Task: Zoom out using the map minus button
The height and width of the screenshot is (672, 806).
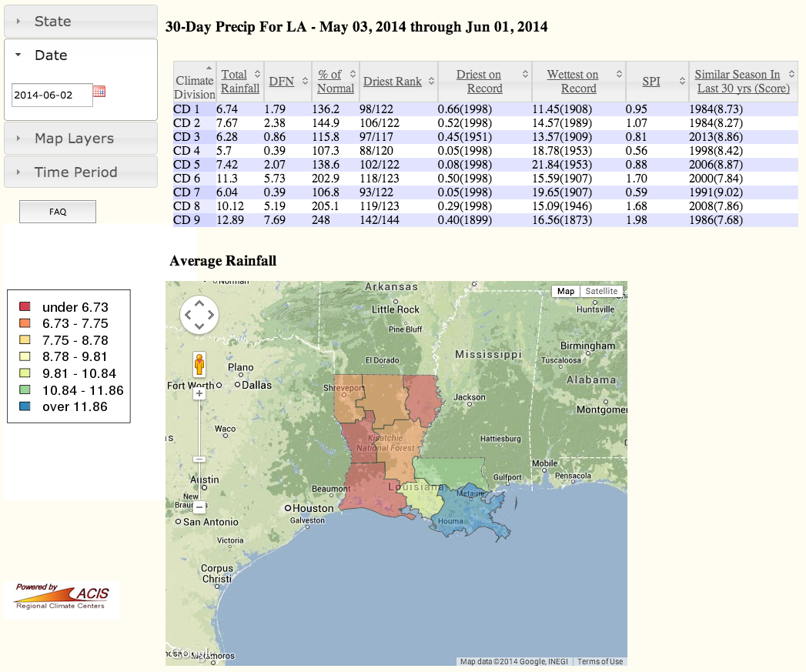Action: (x=199, y=507)
